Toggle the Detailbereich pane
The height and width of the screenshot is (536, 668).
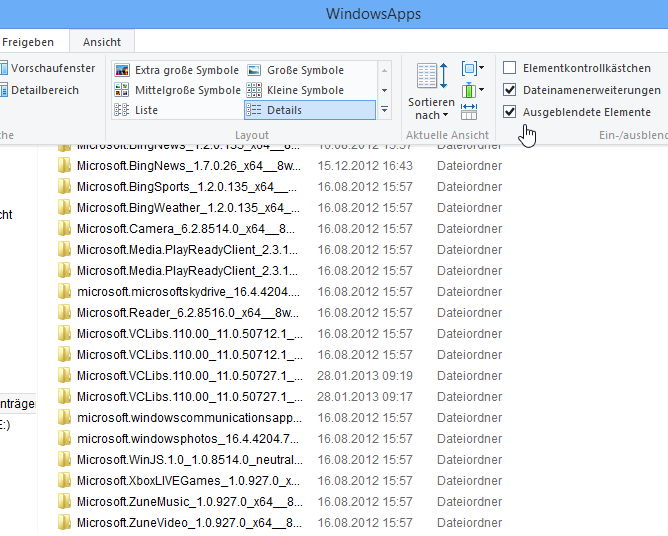(x=40, y=90)
